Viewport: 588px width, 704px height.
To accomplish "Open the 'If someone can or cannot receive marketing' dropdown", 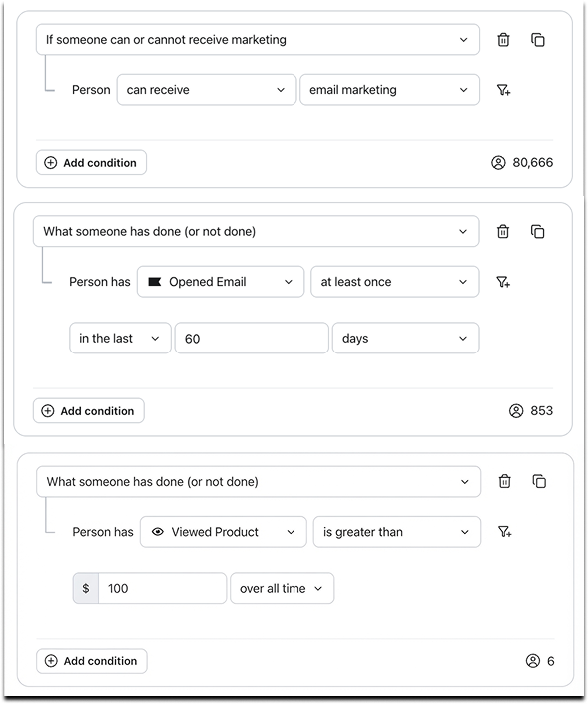I will (x=258, y=40).
